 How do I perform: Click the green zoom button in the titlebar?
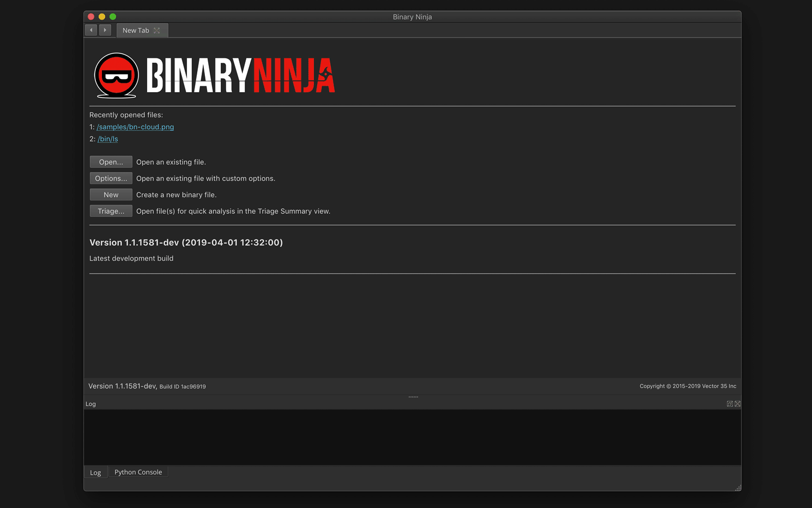click(x=112, y=16)
